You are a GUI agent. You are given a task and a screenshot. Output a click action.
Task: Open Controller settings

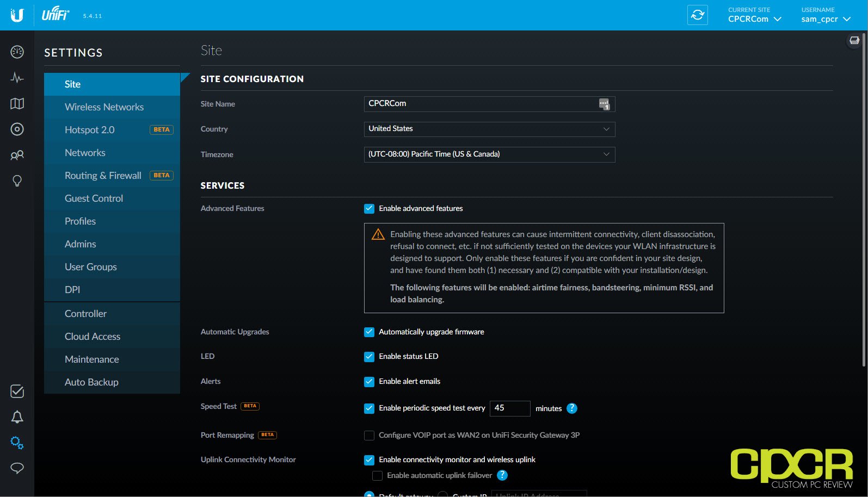click(112, 314)
